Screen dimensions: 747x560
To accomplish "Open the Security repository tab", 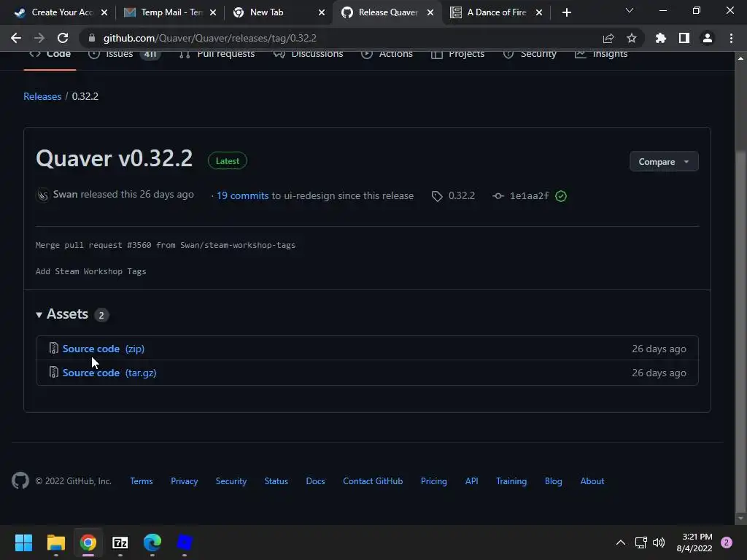I will tap(530, 54).
